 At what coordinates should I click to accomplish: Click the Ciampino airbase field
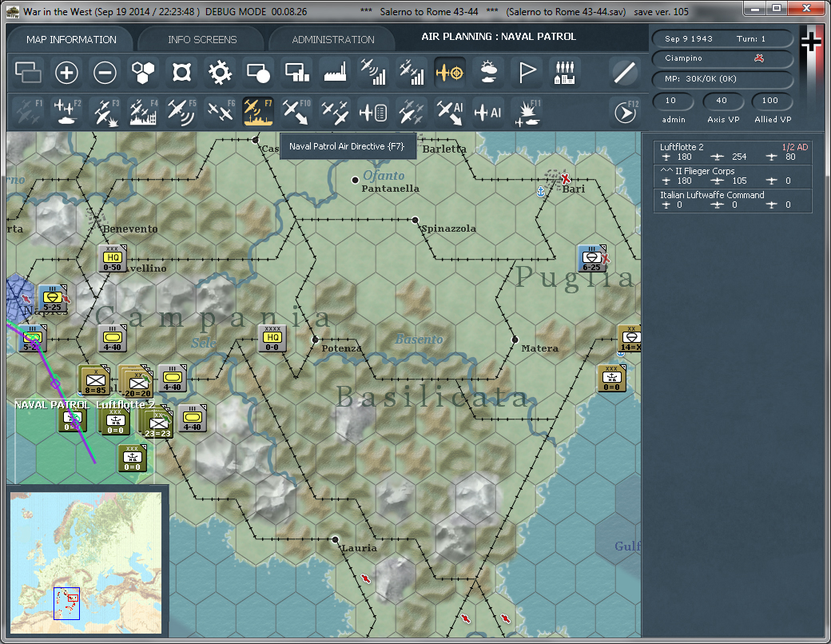click(x=722, y=58)
